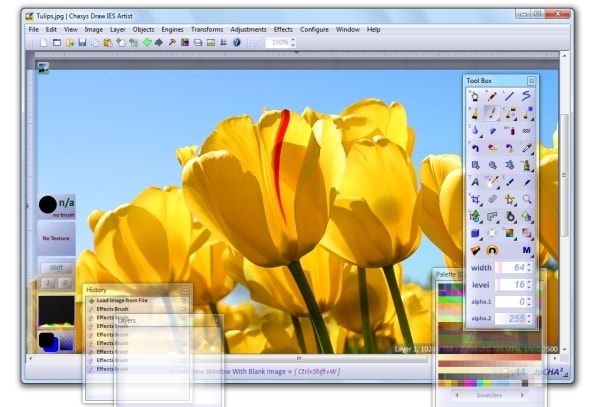The height and width of the screenshot is (407, 600).
Task: Select the highlighted Effects Brush tool
Action: pos(492,113)
